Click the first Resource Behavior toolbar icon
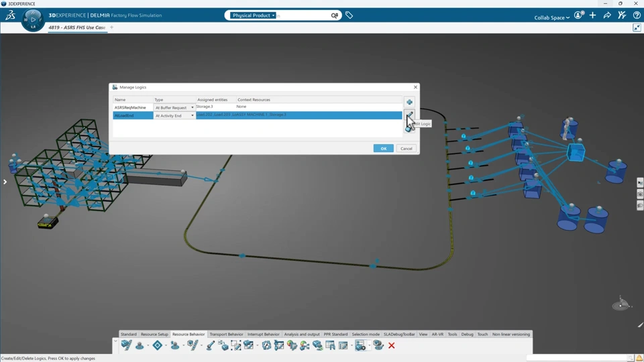 pyautogui.click(x=126, y=346)
